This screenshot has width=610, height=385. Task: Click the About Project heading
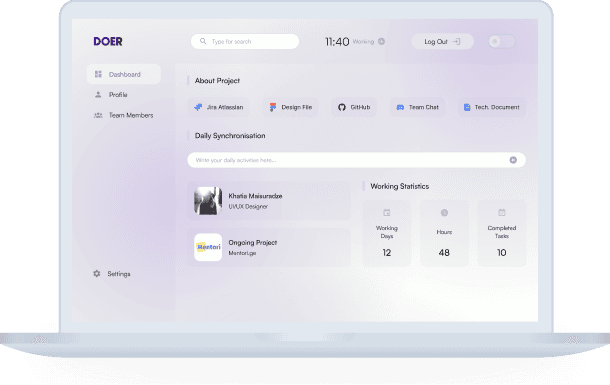(217, 81)
